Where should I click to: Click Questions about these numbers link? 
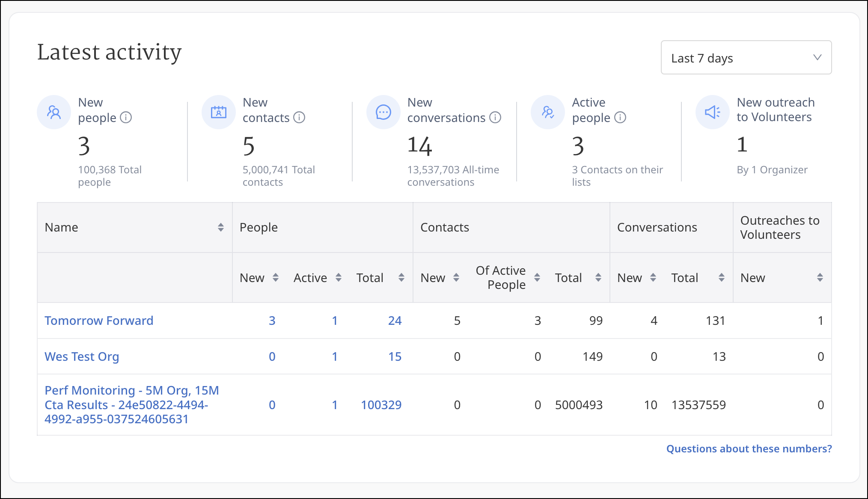[749, 449]
